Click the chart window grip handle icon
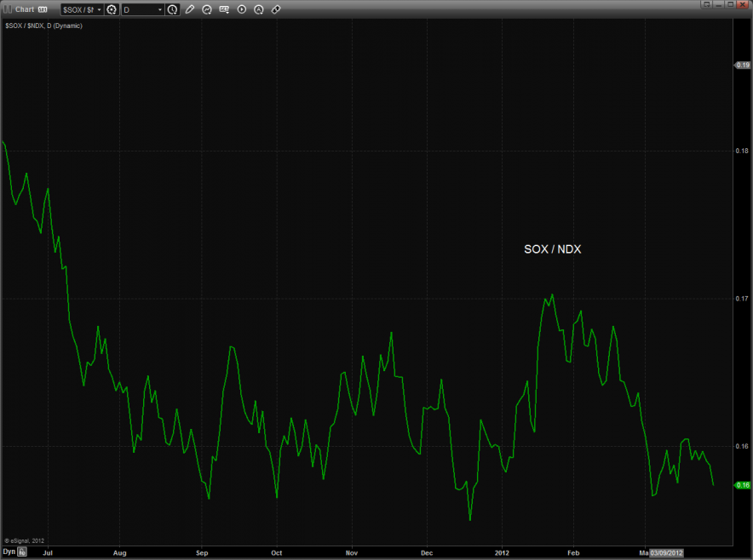 point(8,9)
